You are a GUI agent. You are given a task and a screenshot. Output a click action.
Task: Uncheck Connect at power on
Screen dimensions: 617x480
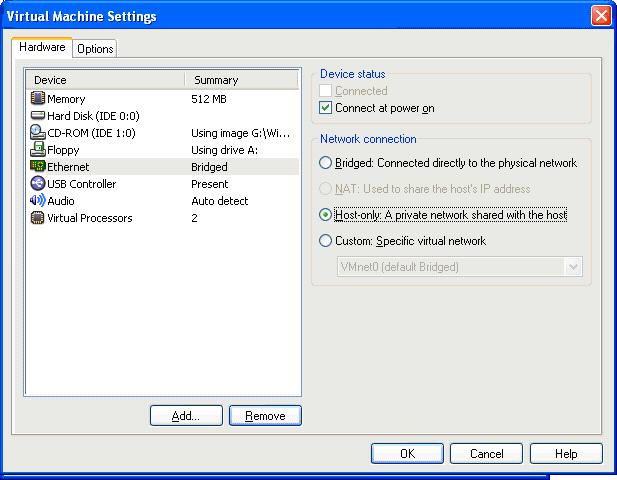tap(325, 108)
